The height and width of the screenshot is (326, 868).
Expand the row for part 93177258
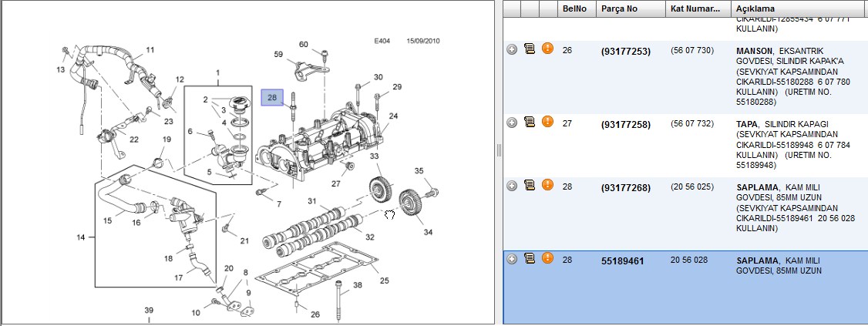512,123
